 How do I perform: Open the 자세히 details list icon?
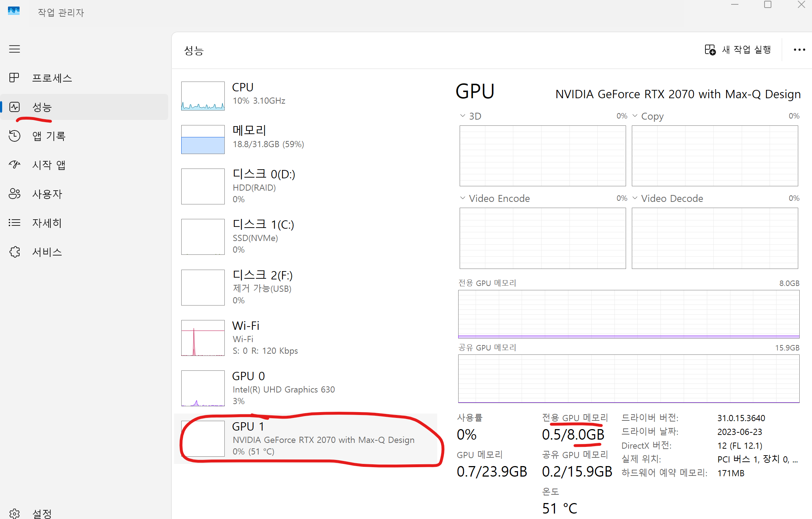(x=14, y=223)
